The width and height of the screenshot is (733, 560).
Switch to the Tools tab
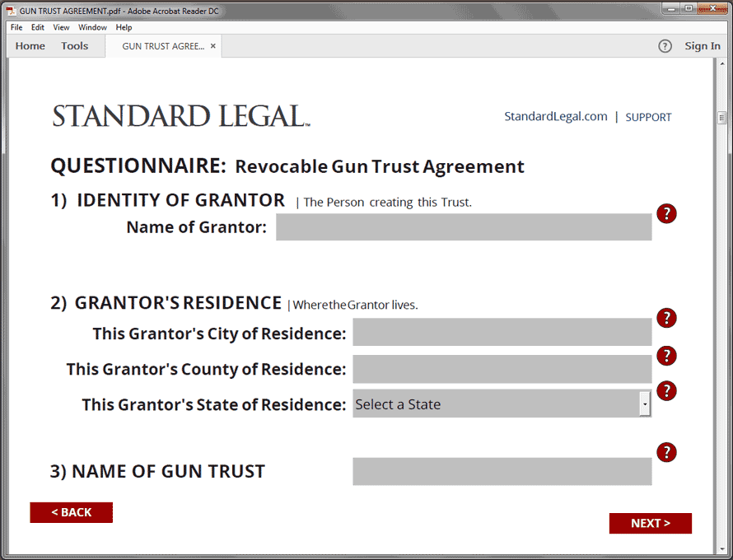tap(74, 46)
